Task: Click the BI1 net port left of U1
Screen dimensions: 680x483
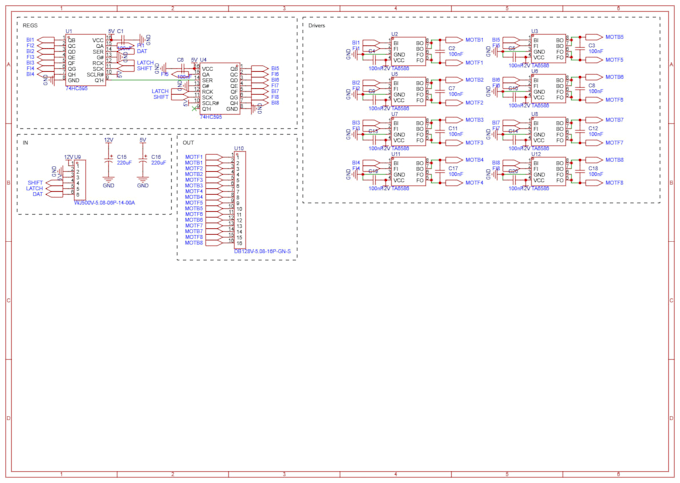Action: [46, 40]
